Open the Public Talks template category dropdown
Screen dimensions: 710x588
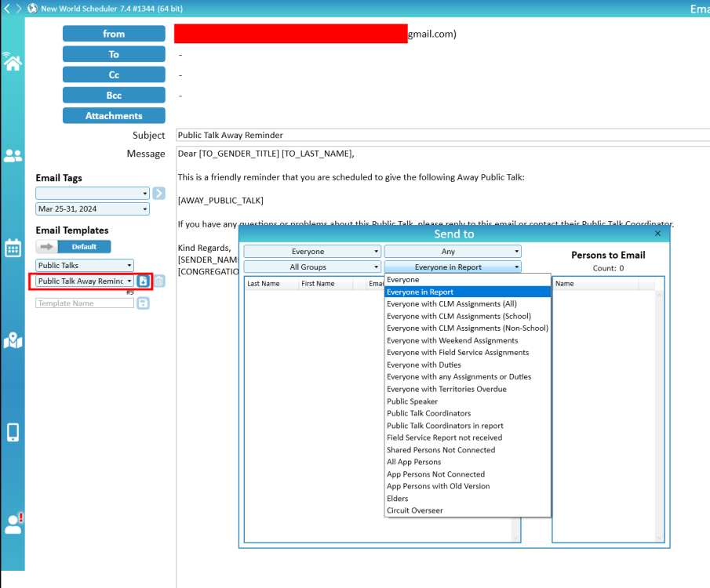point(85,266)
